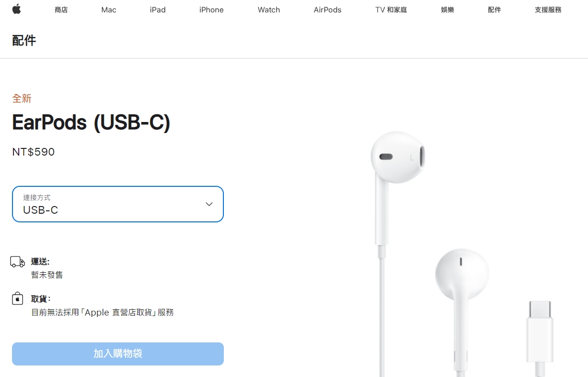Click the Apple shopping bag pickup icon
Image resolution: width=588 pixels, height=377 pixels.
pyautogui.click(x=18, y=298)
